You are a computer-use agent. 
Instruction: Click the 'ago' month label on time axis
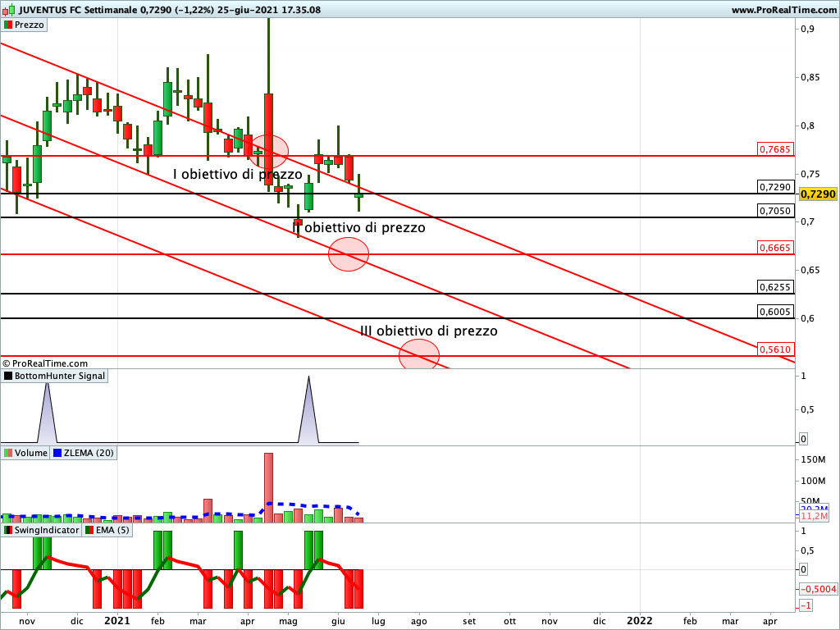coord(419,622)
